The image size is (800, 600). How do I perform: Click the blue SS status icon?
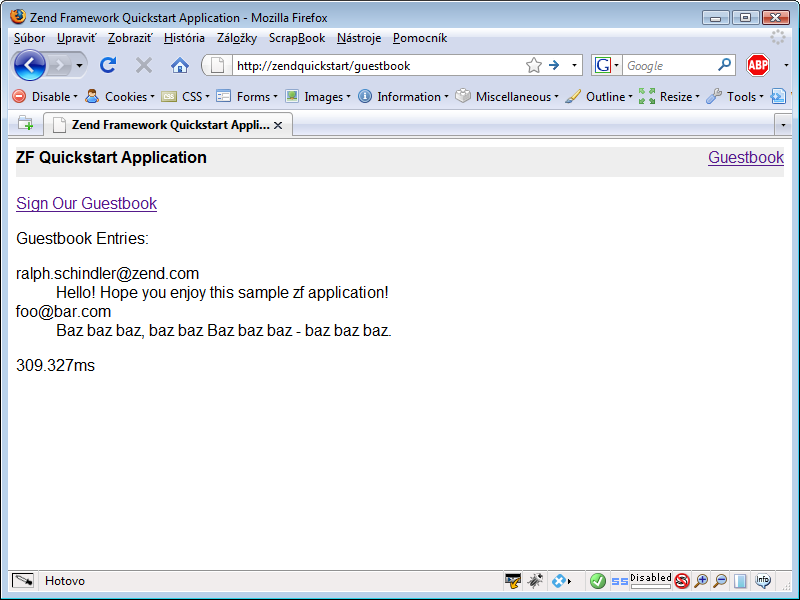[x=619, y=581]
